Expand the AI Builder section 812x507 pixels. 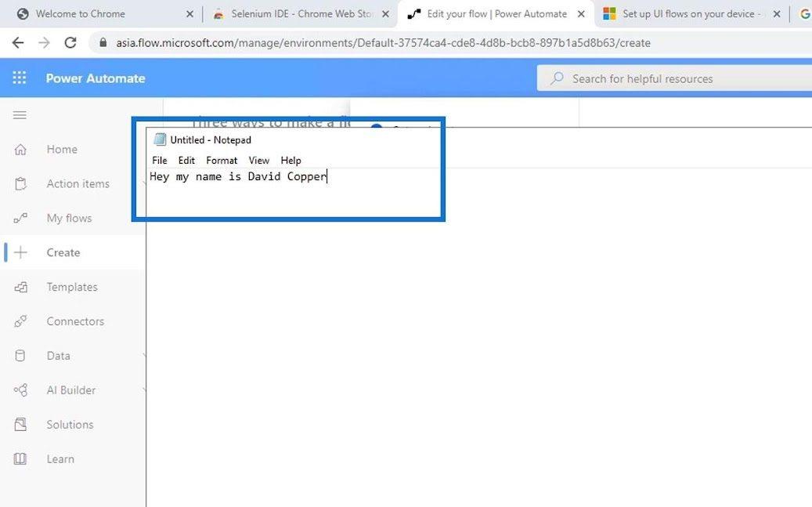(x=73, y=389)
